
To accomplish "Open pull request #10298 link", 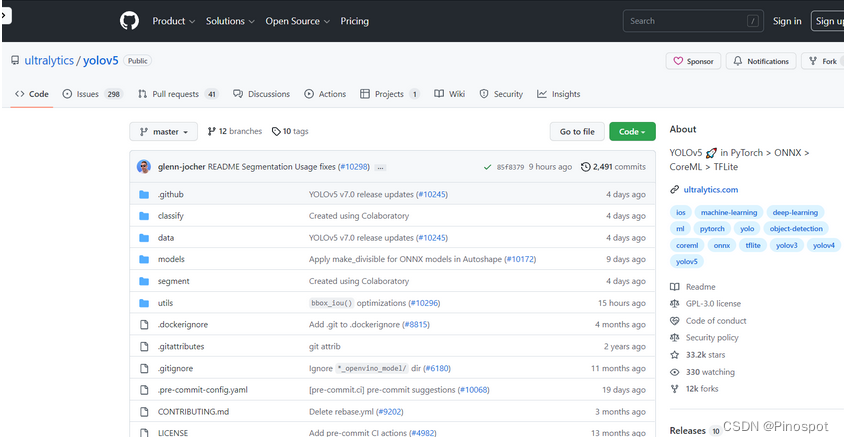I will coord(354,167).
